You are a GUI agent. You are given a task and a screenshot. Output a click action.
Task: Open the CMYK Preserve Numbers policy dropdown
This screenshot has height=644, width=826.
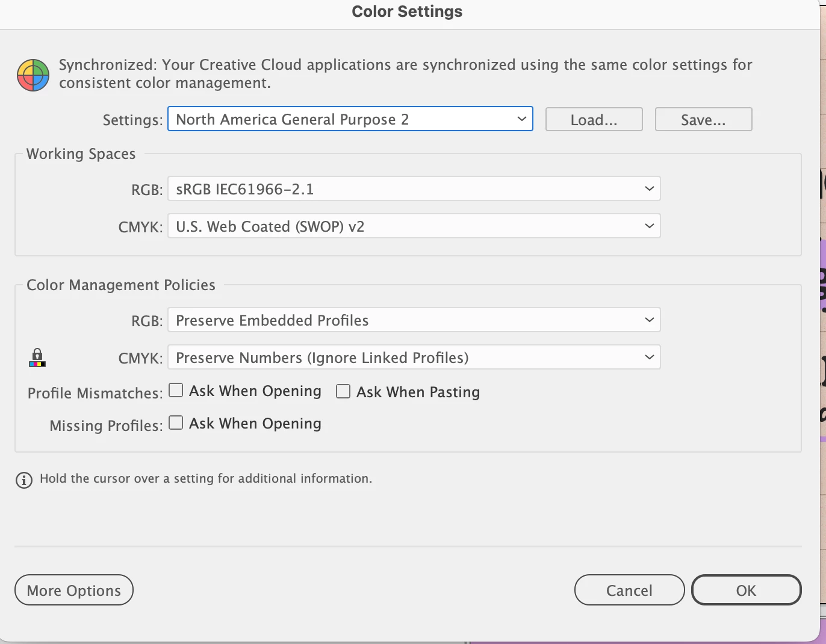[x=414, y=357]
